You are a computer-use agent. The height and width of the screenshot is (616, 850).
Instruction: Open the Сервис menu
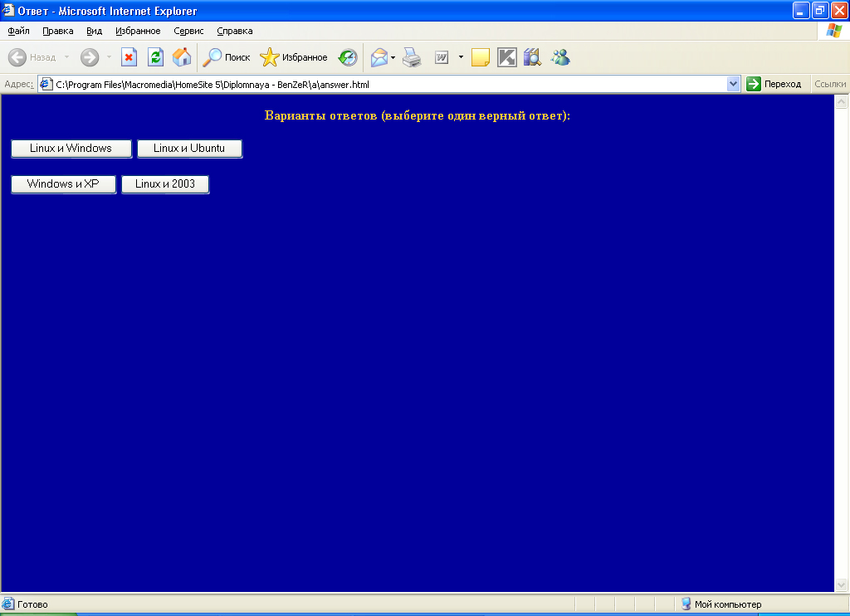(188, 31)
